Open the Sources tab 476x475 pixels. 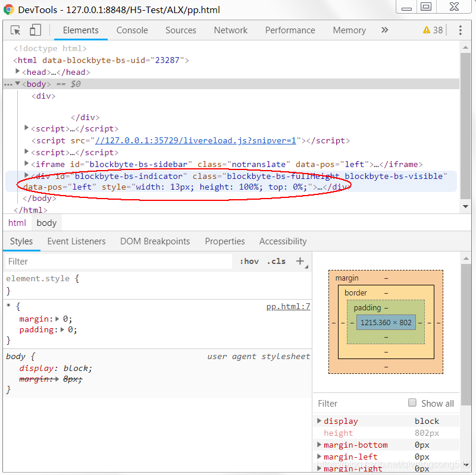click(181, 30)
